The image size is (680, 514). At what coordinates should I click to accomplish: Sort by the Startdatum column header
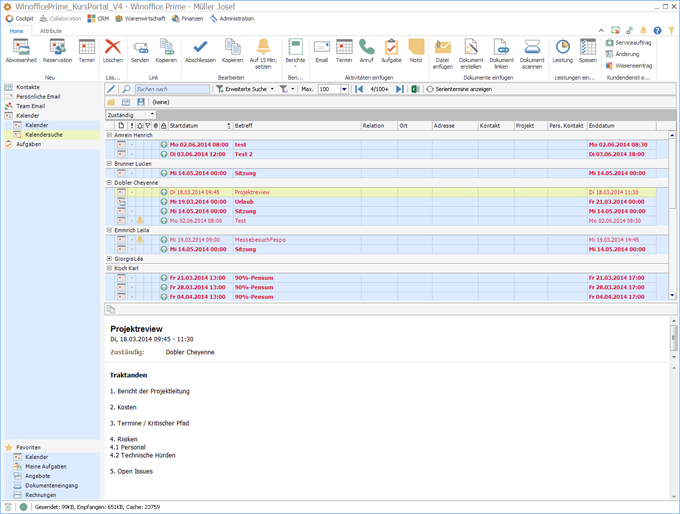[200, 126]
